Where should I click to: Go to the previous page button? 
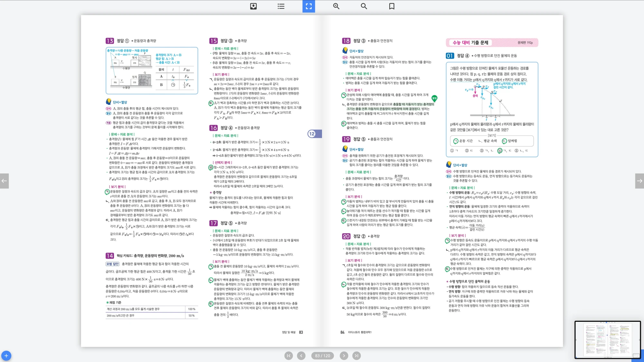point(301,356)
